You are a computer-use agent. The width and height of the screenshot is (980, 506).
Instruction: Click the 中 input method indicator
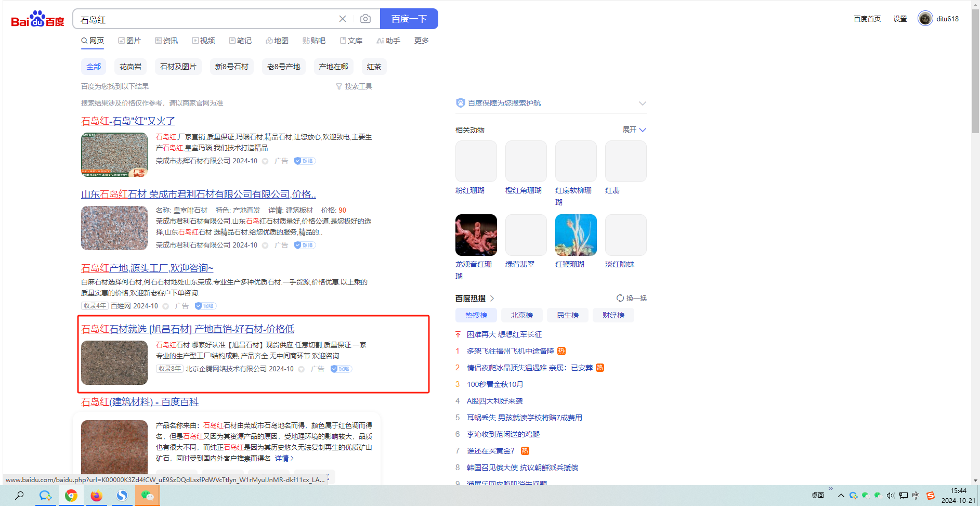916,496
